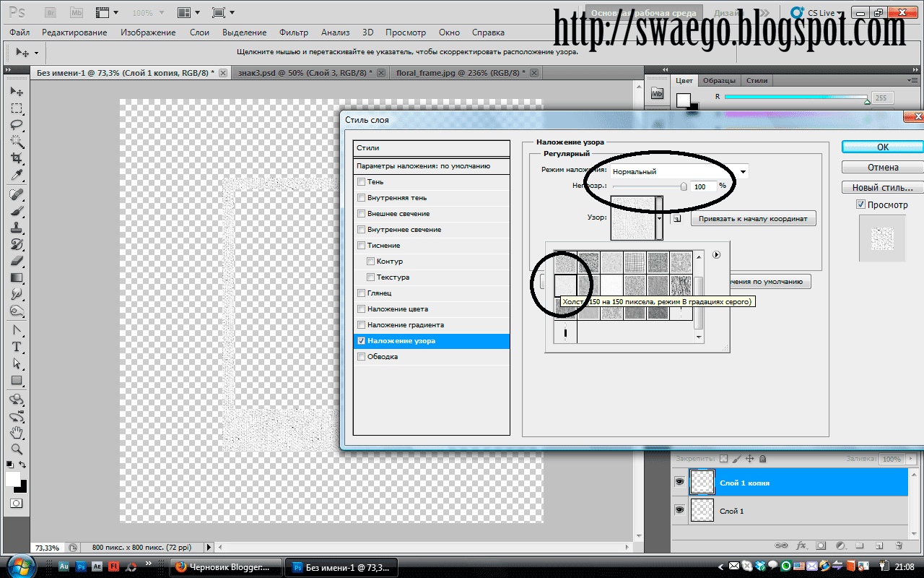
Task: Open the CS Live dropdown
Action: 817,13
